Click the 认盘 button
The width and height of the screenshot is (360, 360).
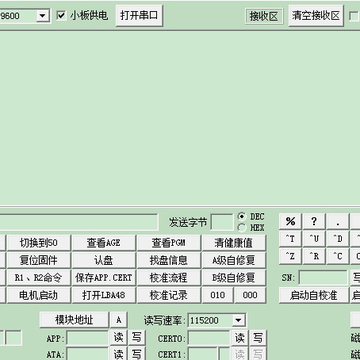click(104, 260)
